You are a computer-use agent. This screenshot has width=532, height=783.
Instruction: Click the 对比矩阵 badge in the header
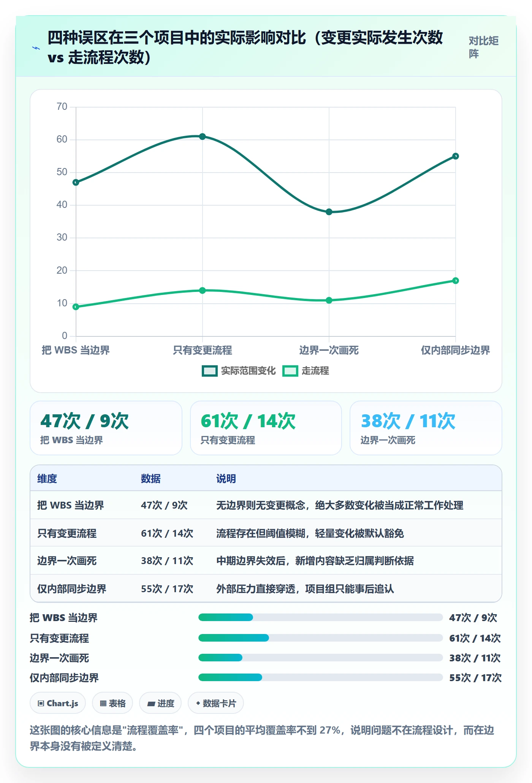483,47
